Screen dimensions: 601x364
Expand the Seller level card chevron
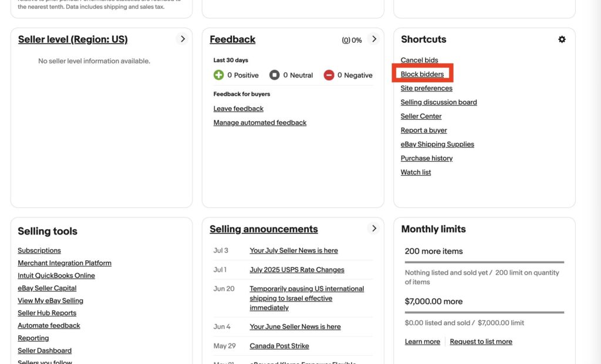(183, 39)
